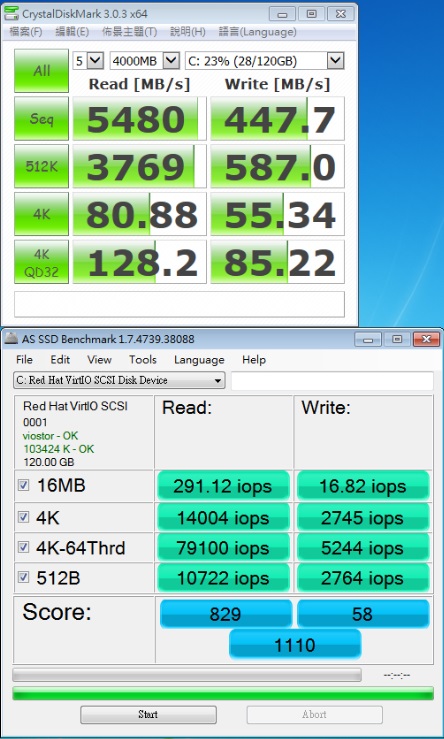The image size is (444, 739).
Task: Close the AS SSD Benchmark window
Action: [426, 339]
